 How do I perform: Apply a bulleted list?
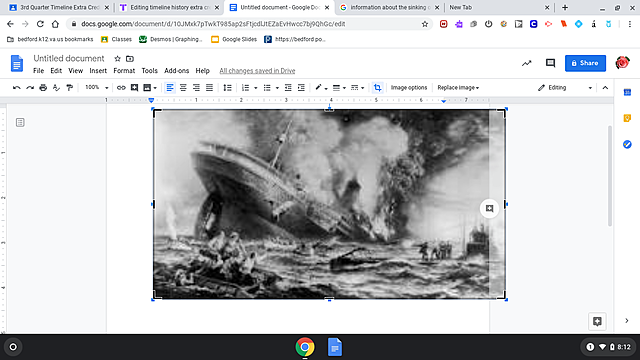point(267,87)
